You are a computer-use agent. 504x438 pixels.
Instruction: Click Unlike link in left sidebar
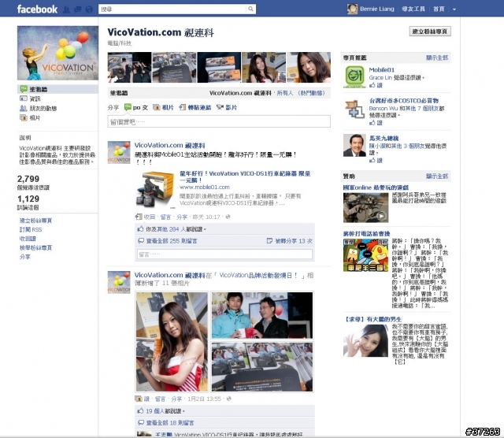tap(28, 239)
